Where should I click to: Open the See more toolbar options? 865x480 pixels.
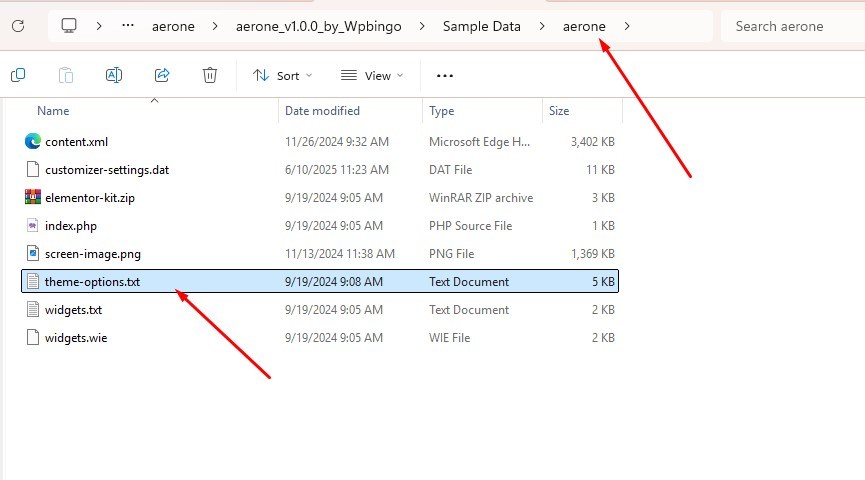coord(445,76)
